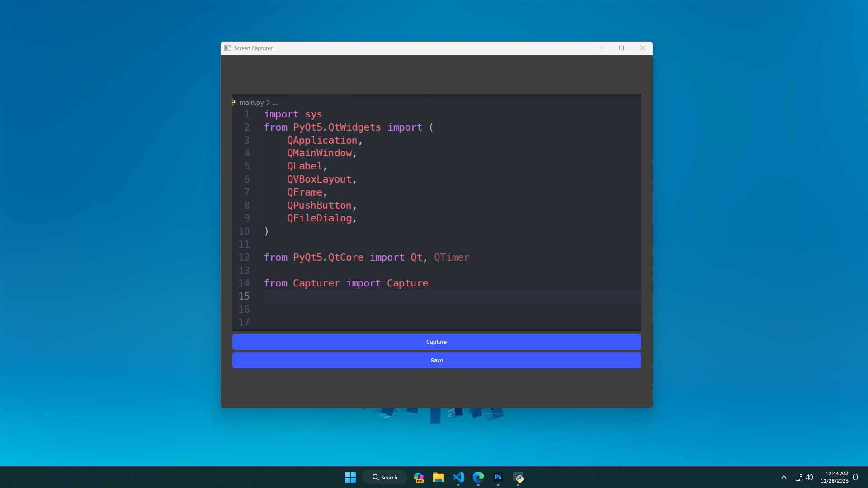
Task: Click the Python app taskbar icon
Action: tap(518, 477)
